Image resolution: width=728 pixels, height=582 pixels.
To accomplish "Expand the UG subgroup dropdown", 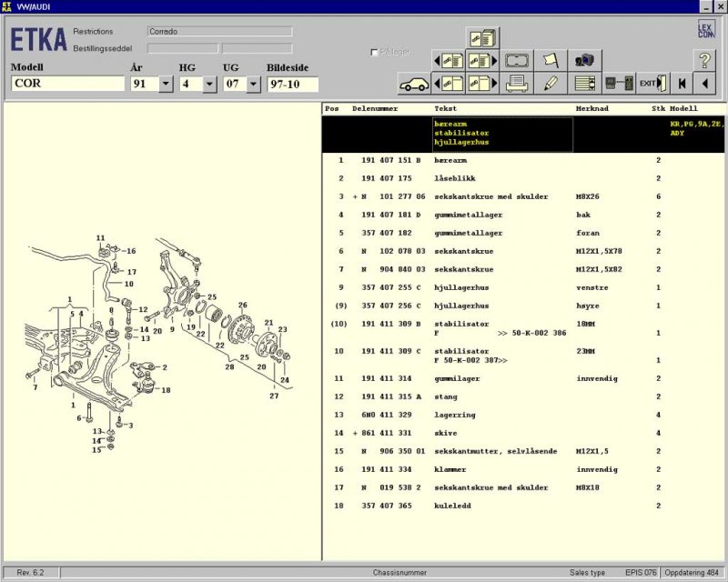I will pyautogui.click(x=253, y=85).
